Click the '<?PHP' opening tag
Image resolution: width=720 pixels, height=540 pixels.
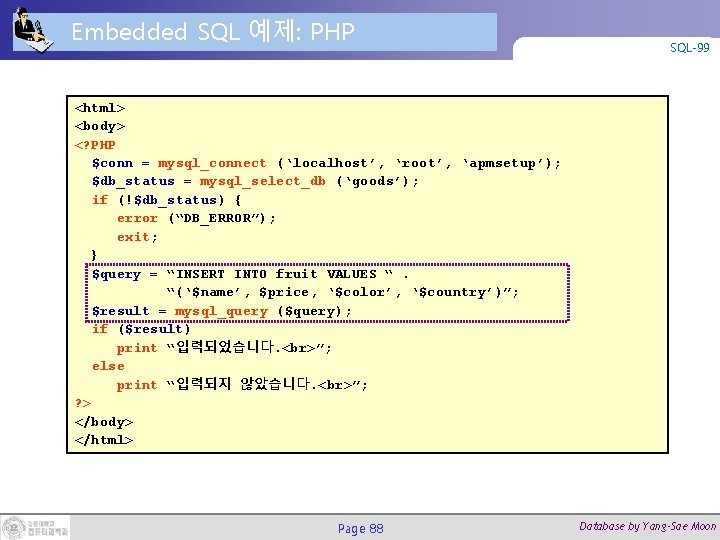pos(95,145)
